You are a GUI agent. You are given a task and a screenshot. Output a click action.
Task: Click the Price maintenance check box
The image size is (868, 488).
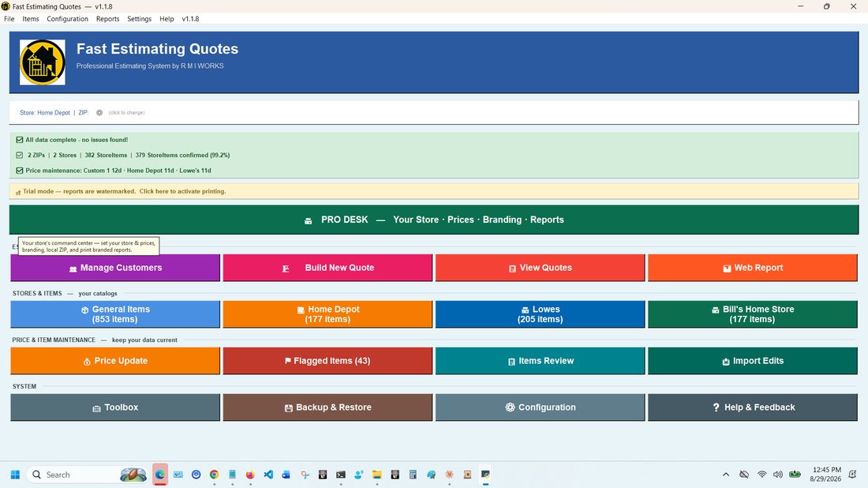pos(20,171)
